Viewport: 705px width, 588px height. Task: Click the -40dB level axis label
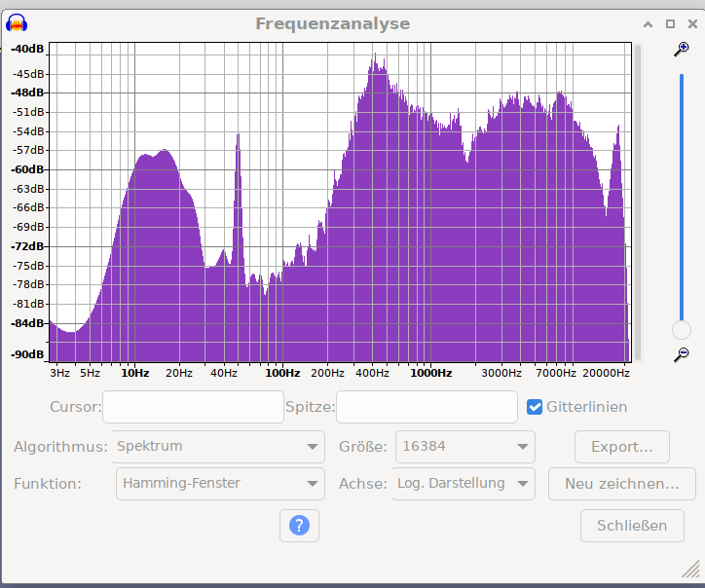[28, 49]
